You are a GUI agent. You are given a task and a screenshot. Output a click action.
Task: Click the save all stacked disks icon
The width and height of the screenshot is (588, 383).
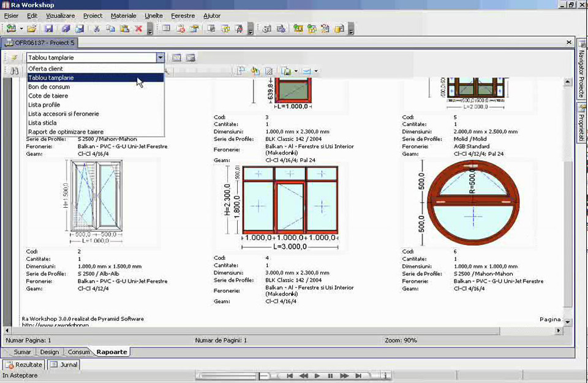pyautogui.click(x=66, y=29)
